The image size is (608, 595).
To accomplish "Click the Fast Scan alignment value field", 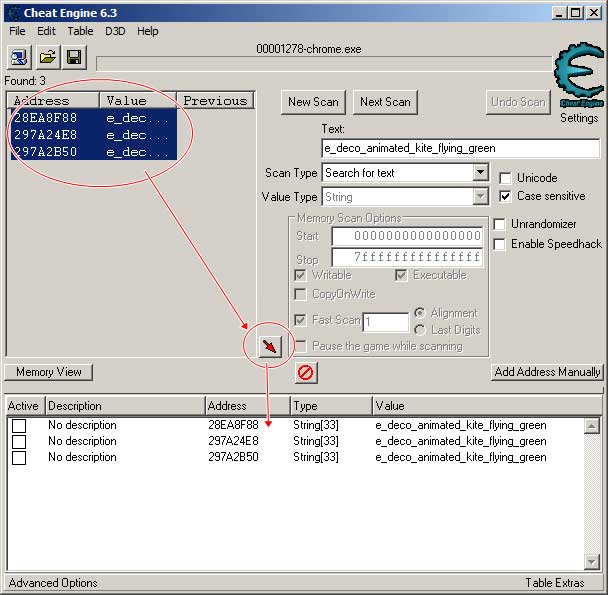I will pyautogui.click(x=386, y=322).
